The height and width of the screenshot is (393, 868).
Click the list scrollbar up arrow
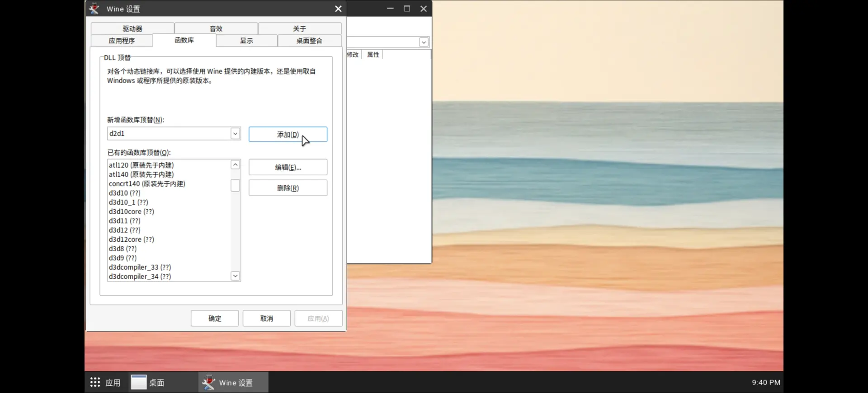(x=235, y=165)
